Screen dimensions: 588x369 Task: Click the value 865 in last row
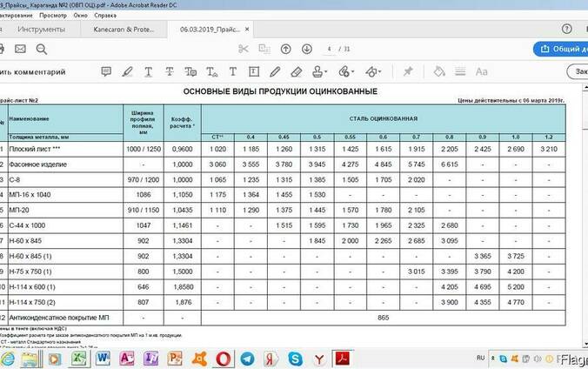pyautogui.click(x=384, y=318)
